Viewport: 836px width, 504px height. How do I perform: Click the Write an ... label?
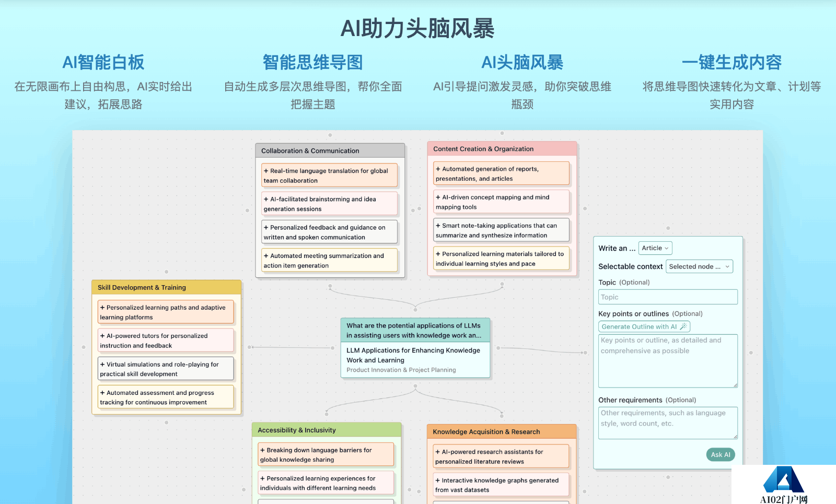click(617, 248)
